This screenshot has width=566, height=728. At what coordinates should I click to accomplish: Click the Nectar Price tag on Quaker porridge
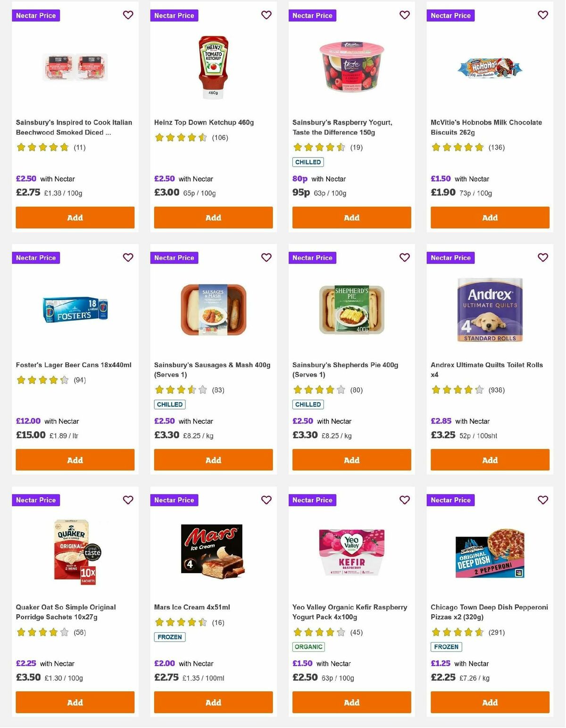pyautogui.click(x=35, y=500)
